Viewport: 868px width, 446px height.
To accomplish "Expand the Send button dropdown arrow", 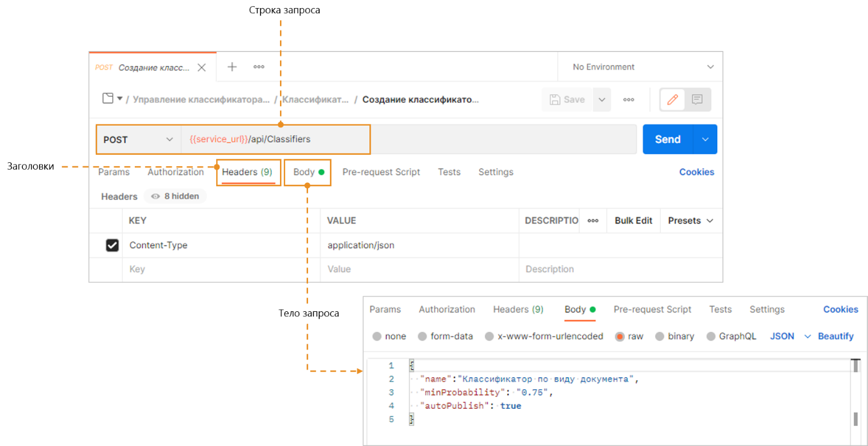I will (x=706, y=139).
